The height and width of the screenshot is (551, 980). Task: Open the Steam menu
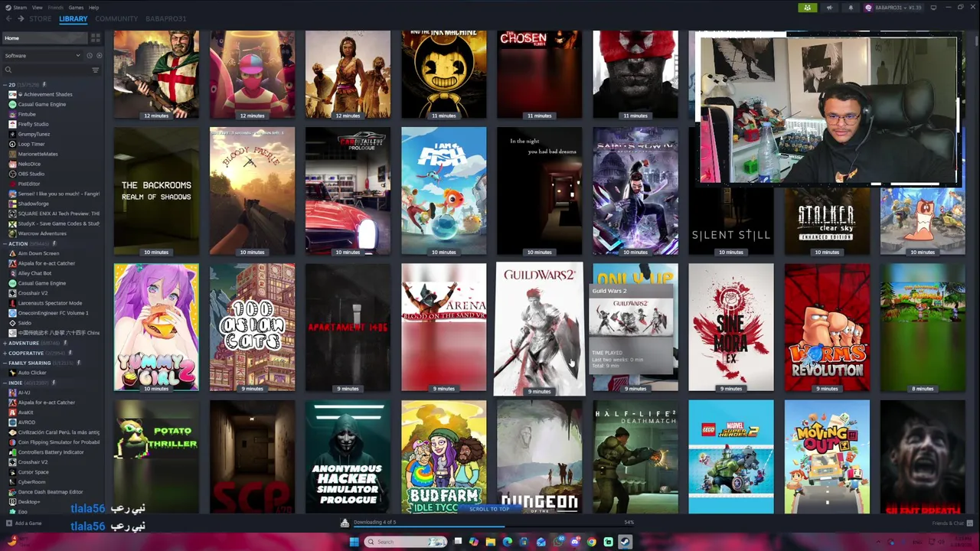pos(17,7)
